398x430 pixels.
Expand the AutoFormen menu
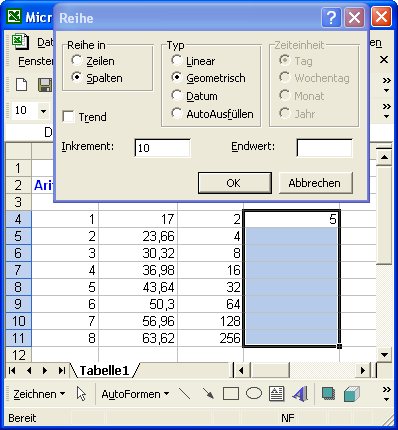[x=135, y=394]
